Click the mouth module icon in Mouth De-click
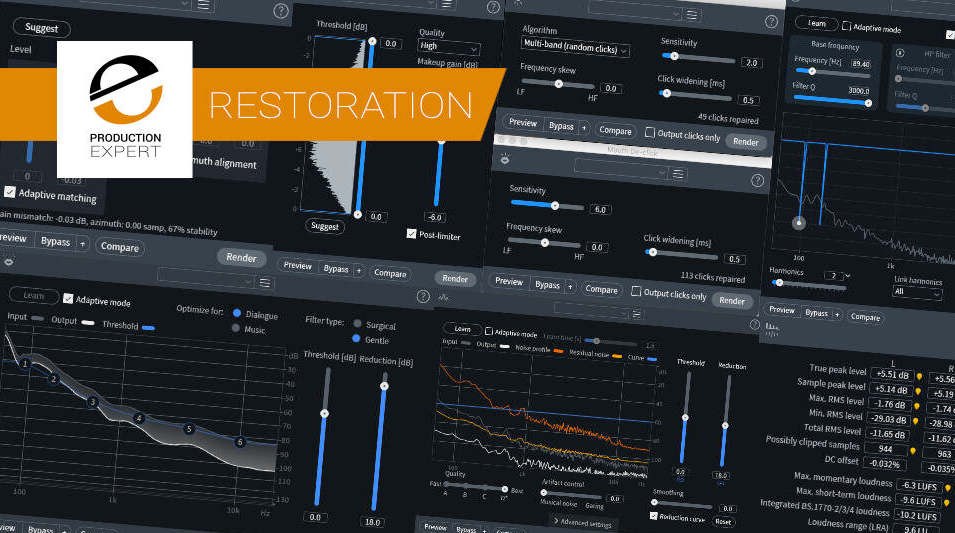The width and height of the screenshot is (955, 533). click(x=505, y=159)
